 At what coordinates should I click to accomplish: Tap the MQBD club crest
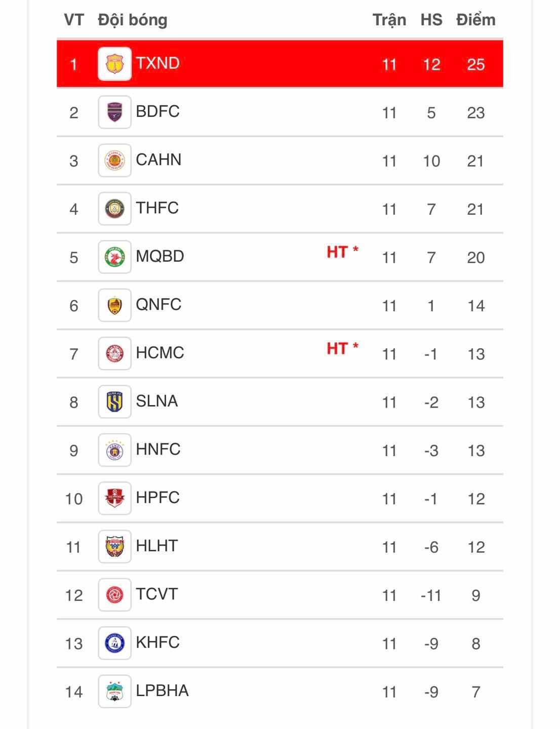pos(114,257)
